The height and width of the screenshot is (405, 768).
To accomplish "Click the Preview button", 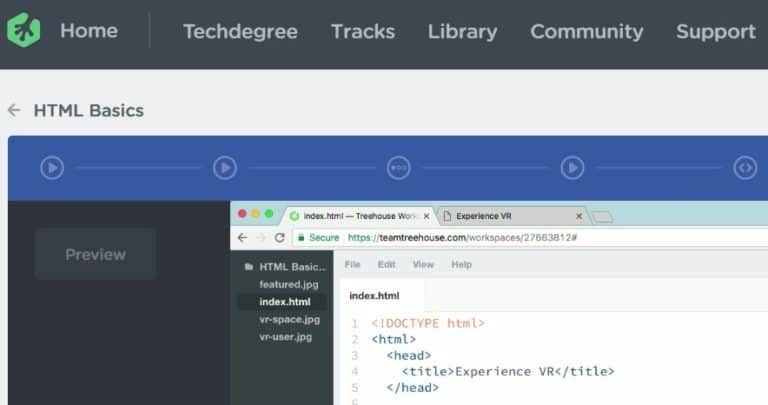I will point(96,254).
